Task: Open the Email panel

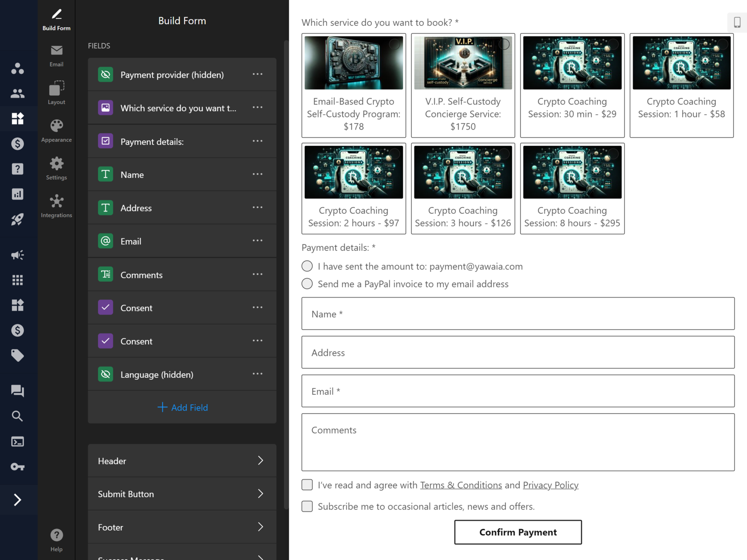Action: (56, 55)
